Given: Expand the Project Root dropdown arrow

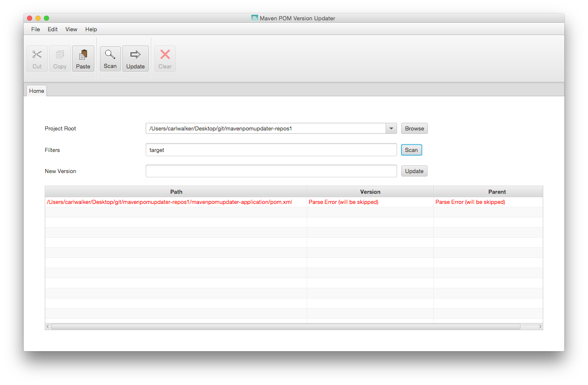Looking at the screenshot, I should 391,128.
